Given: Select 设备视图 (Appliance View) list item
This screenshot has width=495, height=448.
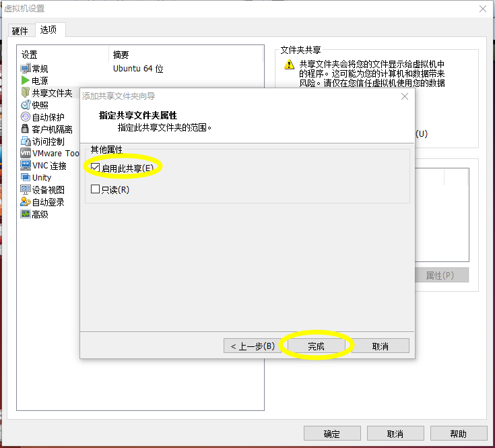Looking at the screenshot, I should (x=42, y=190).
